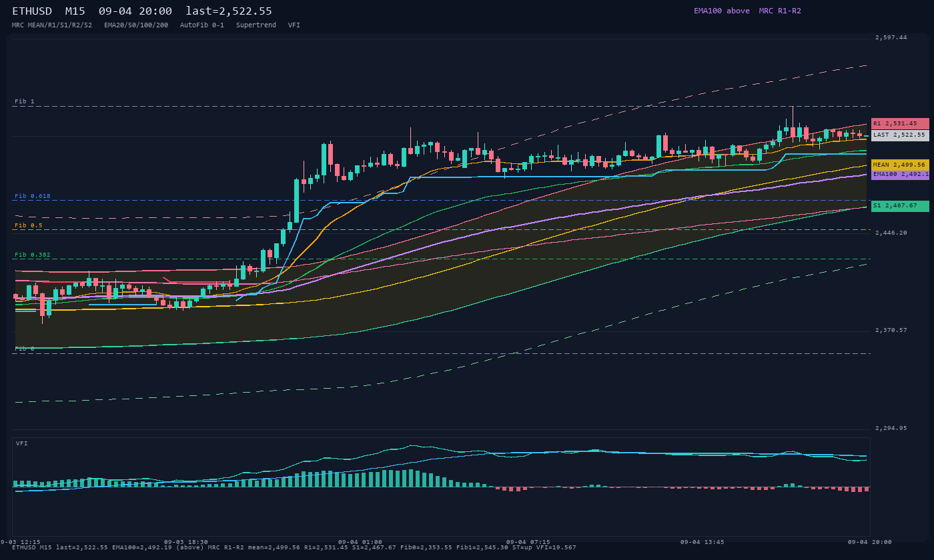The height and width of the screenshot is (560, 934).
Task: Click the Fib 0.382 level label
Action: coord(33,255)
